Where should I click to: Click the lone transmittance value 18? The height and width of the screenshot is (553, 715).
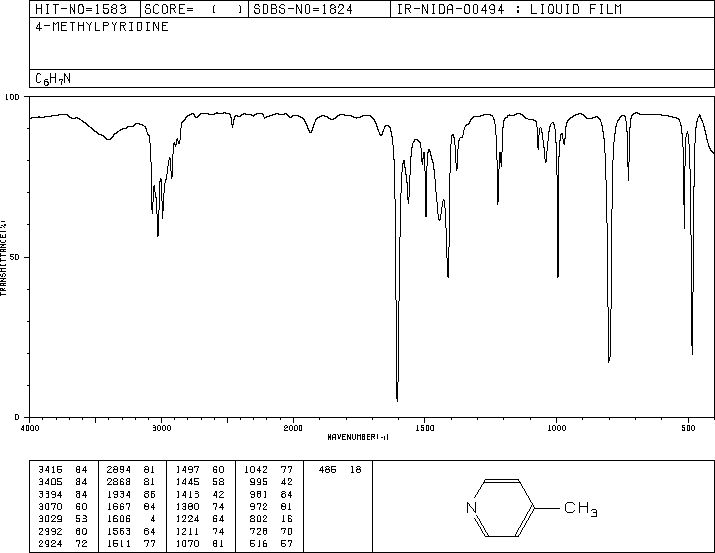pos(356,470)
